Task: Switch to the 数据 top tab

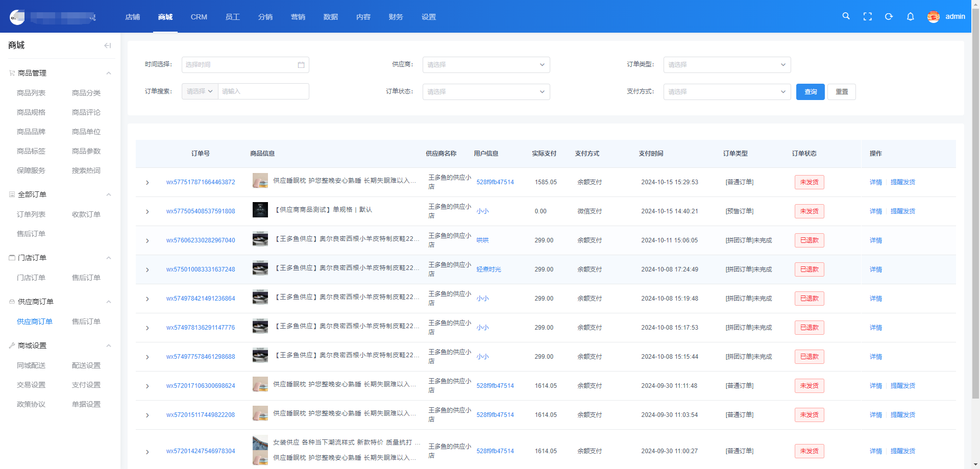Action: click(x=331, y=17)
